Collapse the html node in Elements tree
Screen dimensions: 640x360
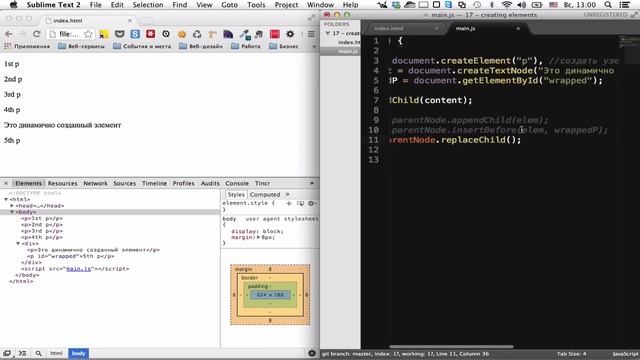coord(6,200)
